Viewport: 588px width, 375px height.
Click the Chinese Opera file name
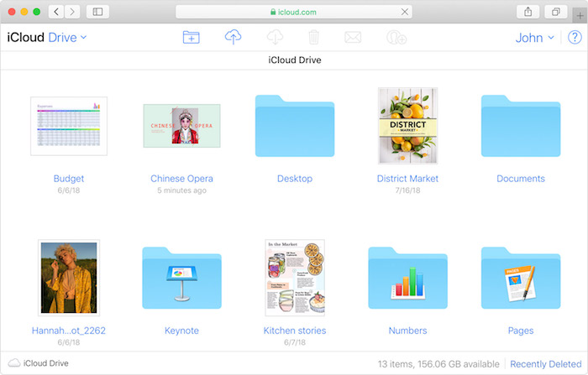tap(182, 179)
